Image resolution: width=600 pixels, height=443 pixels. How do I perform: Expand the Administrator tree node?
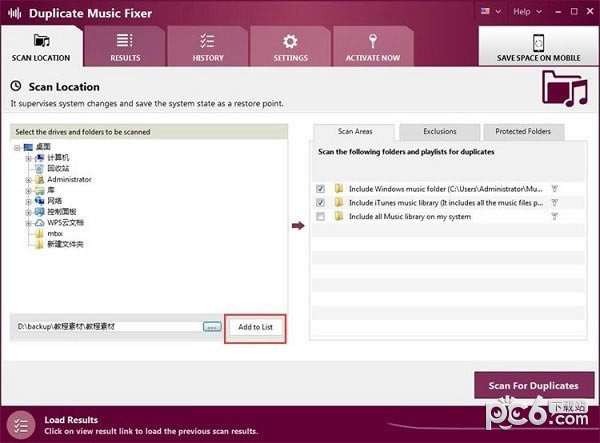(28, 179)
